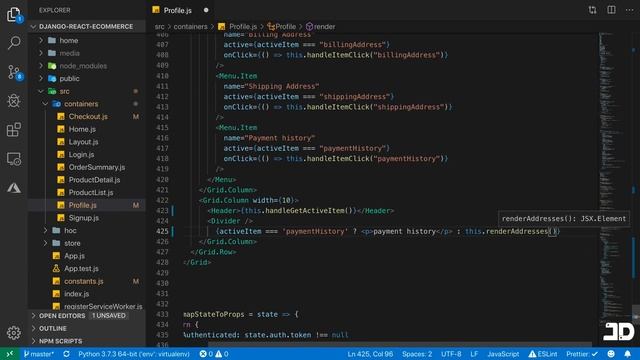
Task: Open the Explorer view in activity bar
Action: pos(14,15)
